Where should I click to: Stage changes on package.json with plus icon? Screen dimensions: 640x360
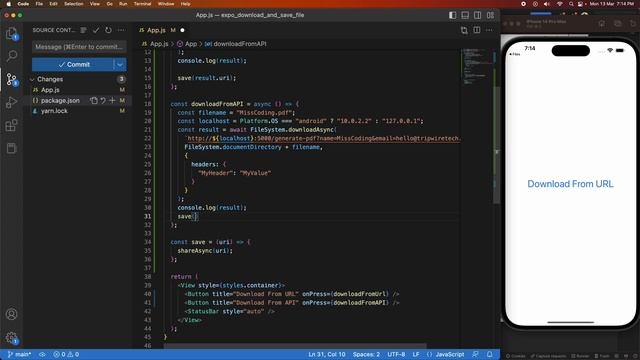click(112, 100)
